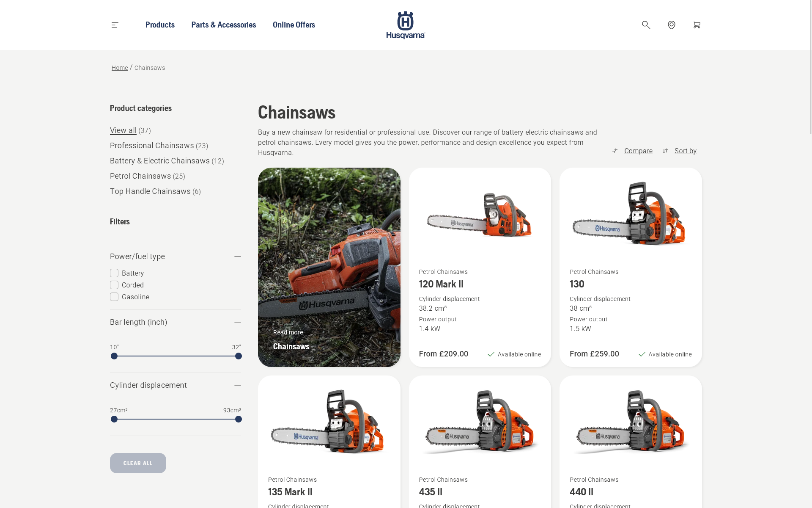Viewport: 812px width, 508px height.
Task: Open the 120 Mark II product image
Action: (x=480, y=215)
